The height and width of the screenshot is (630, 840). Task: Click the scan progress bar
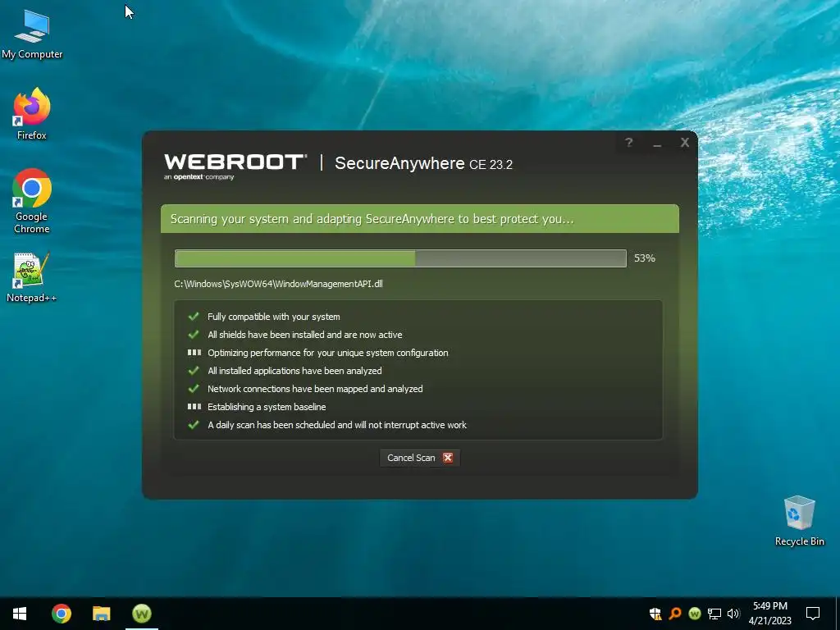400,258
